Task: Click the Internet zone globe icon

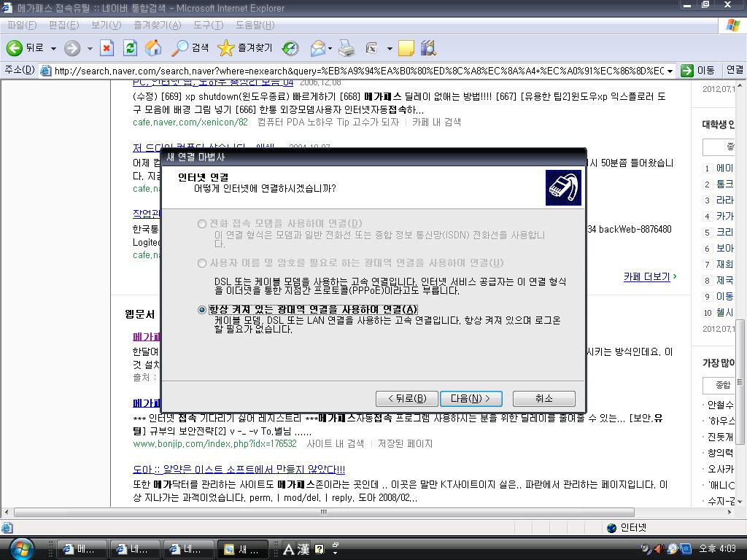Action: (x=612, y=528)
